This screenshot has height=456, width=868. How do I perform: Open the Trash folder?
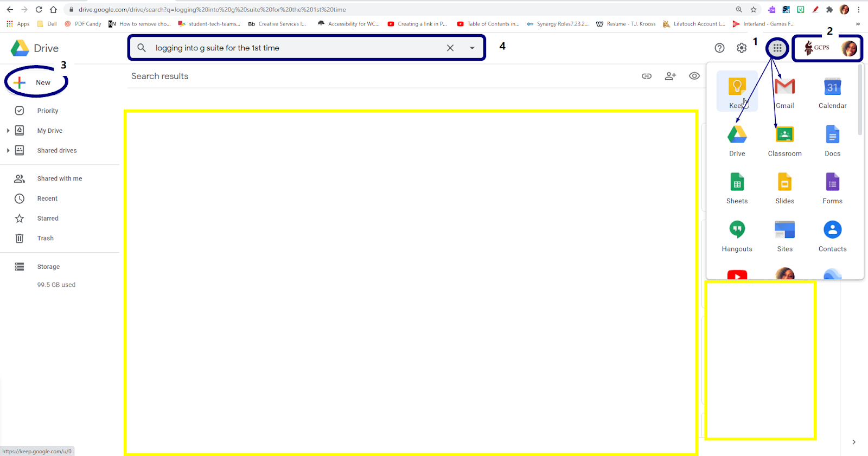[x=45, y=239]
